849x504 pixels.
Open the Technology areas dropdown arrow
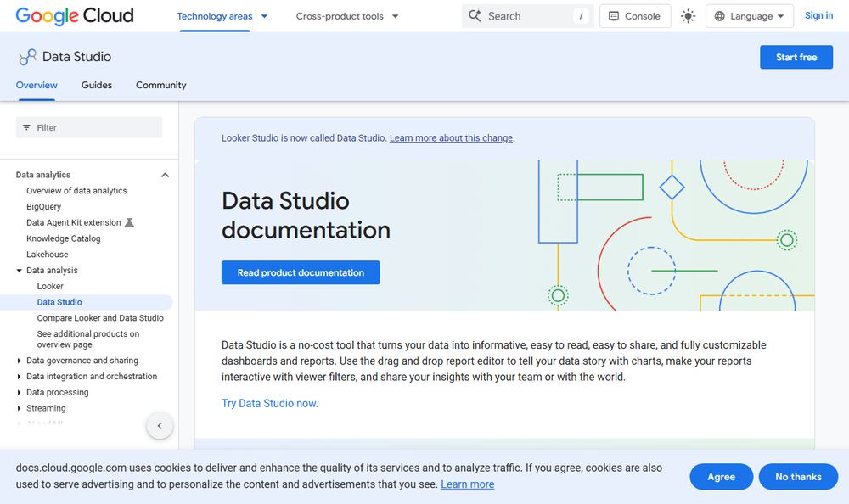pyautogui.click(x=264, y=16)
